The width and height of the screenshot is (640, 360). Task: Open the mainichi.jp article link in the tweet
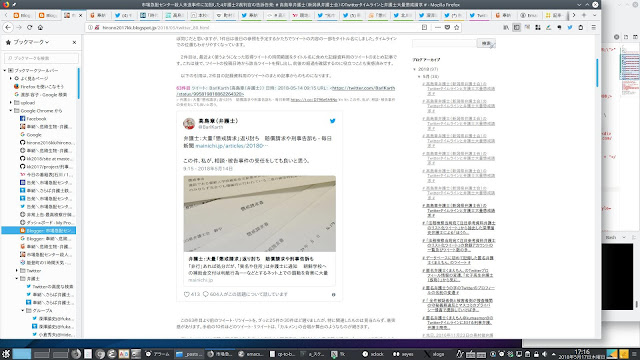coord(232,146)
